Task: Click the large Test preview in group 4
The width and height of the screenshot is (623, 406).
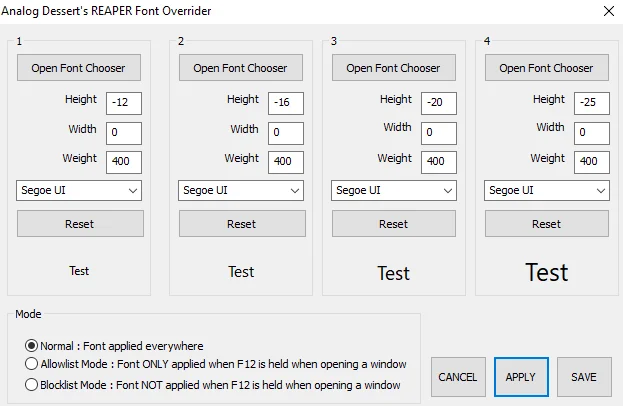Action: coord(547,273)
